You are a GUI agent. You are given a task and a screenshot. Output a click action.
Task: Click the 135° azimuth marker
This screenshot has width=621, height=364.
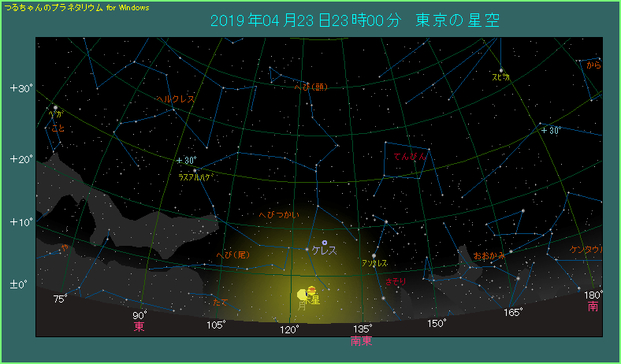(363, 329)
